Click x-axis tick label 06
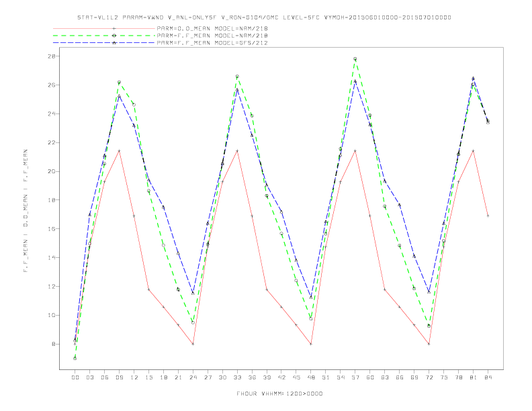The image size is (532, 411). 105,377
